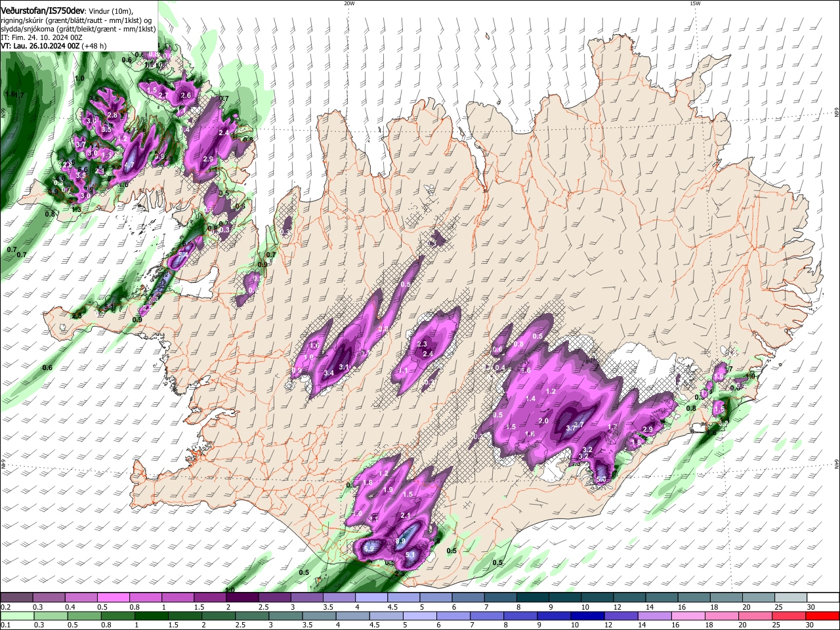Screen dimensions: 840x630
Task: Pick the purple 12 mm rain legend swatch
Action: [622, 616]
